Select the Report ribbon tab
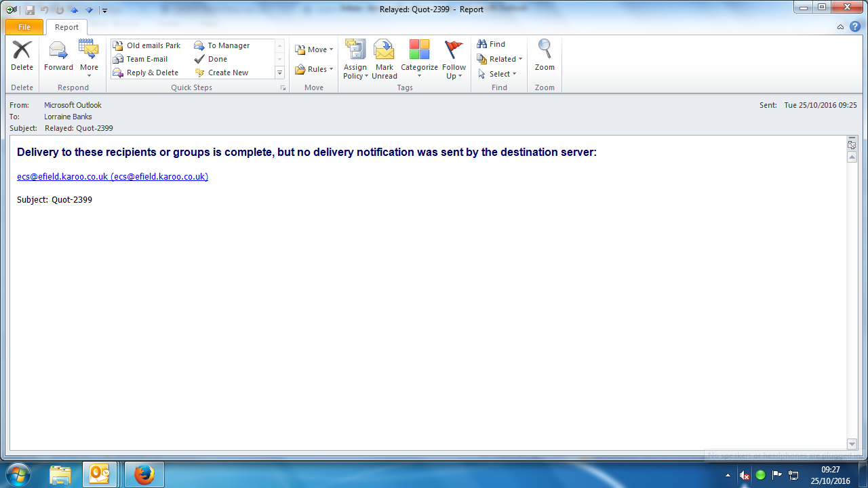Screen dimensions: 868x488 point(66,27)
